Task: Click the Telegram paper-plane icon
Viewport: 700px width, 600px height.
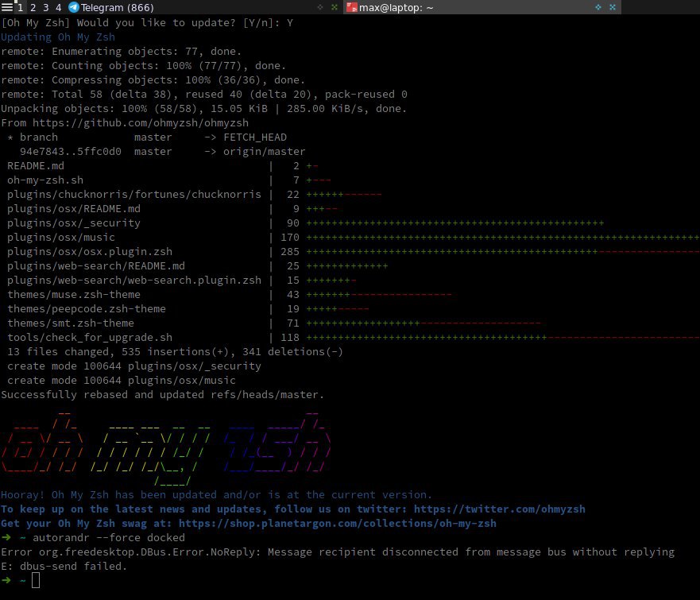Action: click(x=74, y=7)
